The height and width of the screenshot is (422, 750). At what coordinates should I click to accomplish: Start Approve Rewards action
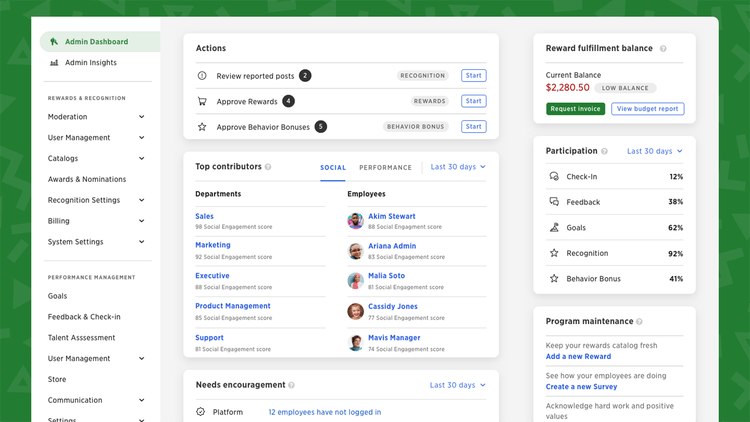pos(474,101)
